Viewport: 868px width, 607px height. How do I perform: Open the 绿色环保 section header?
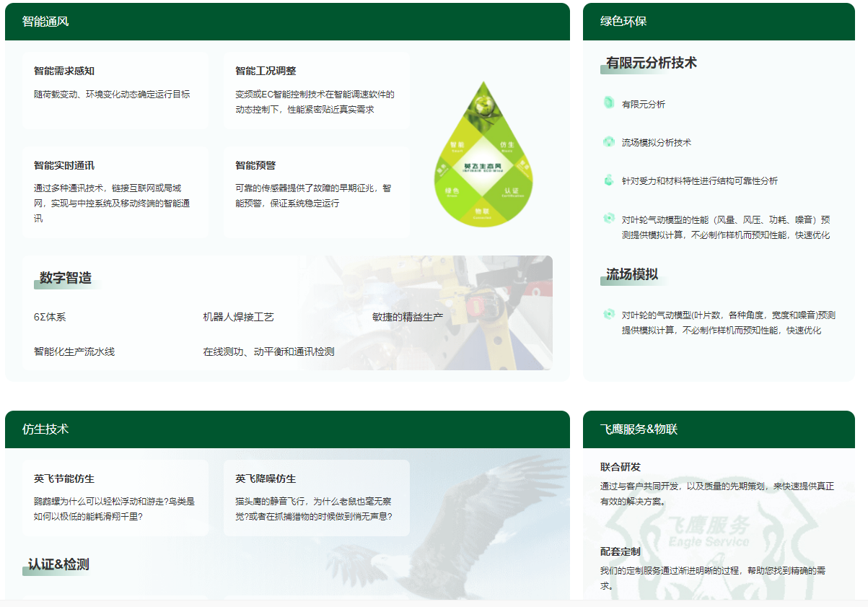coord(623,22)
